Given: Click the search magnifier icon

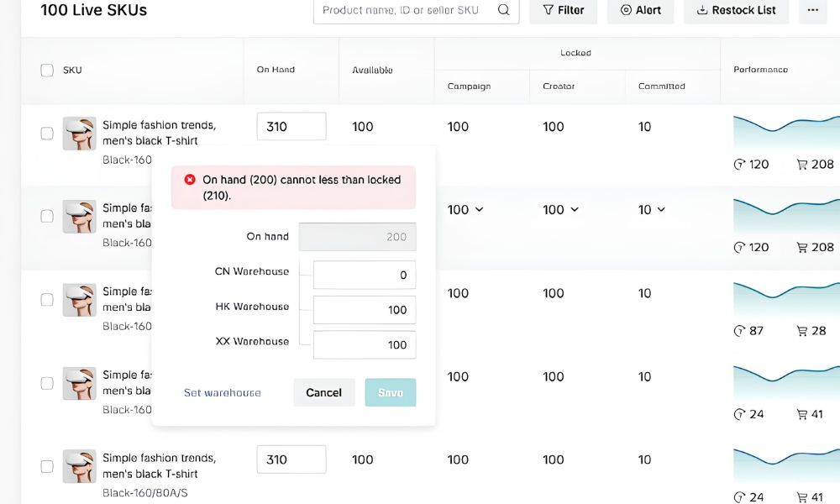Looking at the screenshot, I should coord(503,10).
